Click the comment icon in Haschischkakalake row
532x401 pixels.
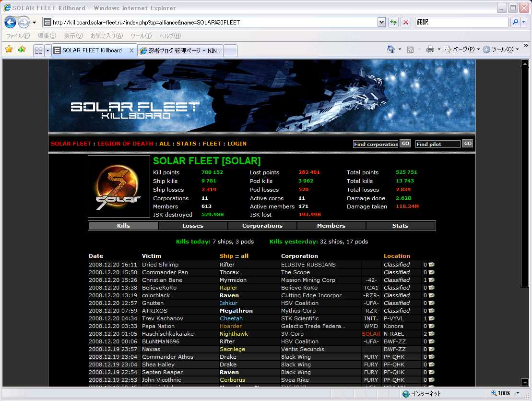click(x=432, y=334)
